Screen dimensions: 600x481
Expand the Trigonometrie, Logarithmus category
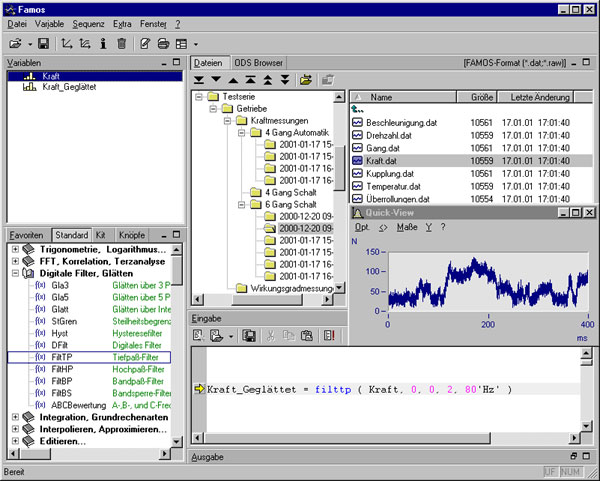[13, 247]
